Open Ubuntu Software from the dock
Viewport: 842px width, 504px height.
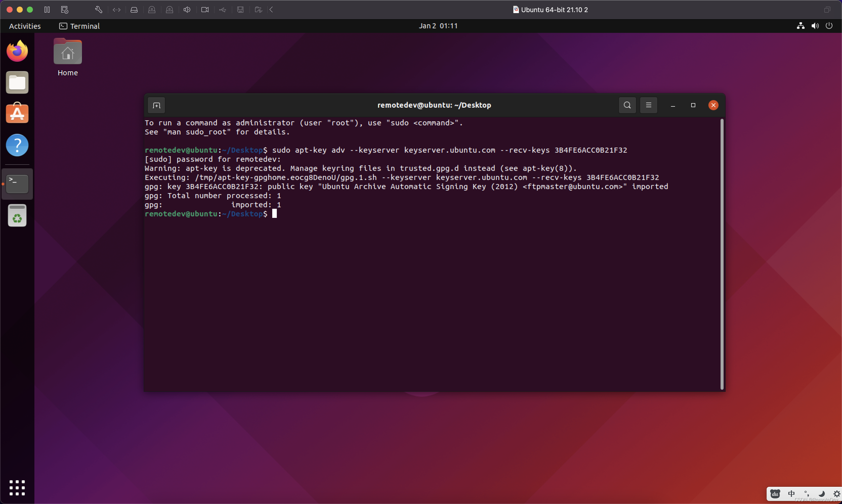click(x=17, y=113)
